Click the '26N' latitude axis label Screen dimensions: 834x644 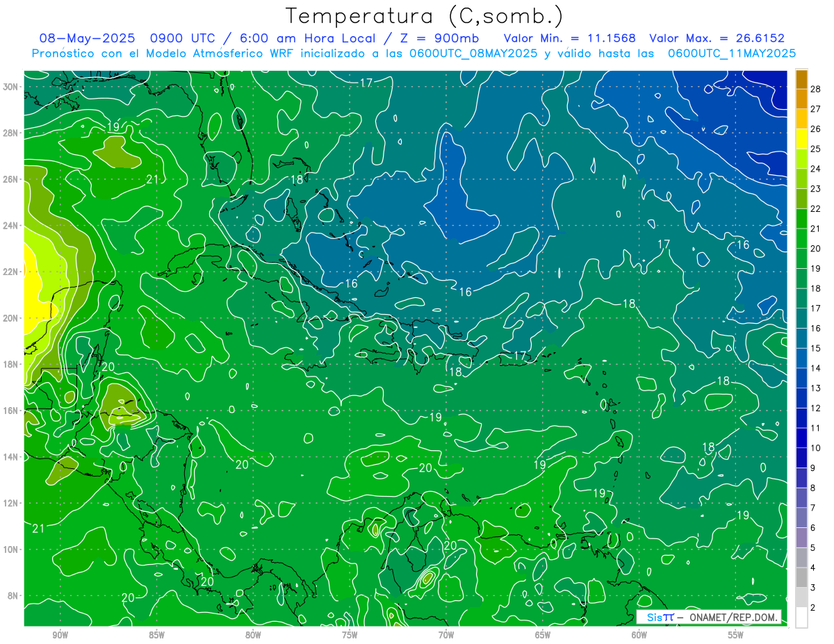11,179
